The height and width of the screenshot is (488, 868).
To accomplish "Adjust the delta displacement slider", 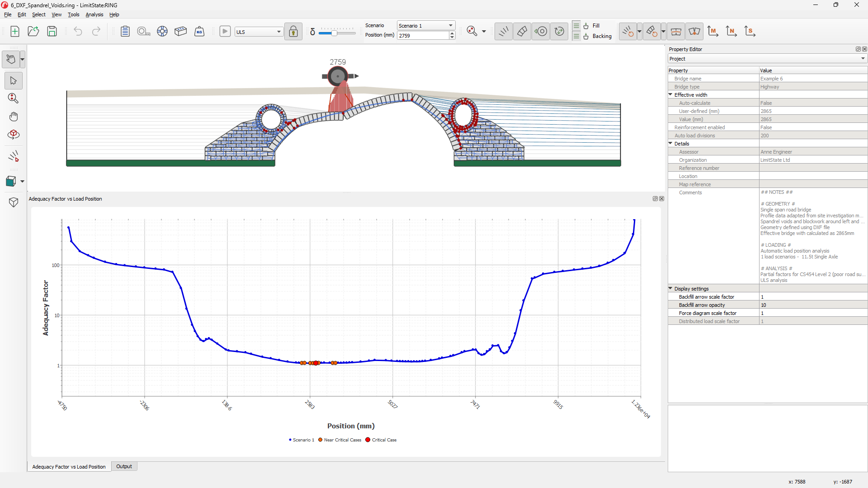I will click(335, 33).
